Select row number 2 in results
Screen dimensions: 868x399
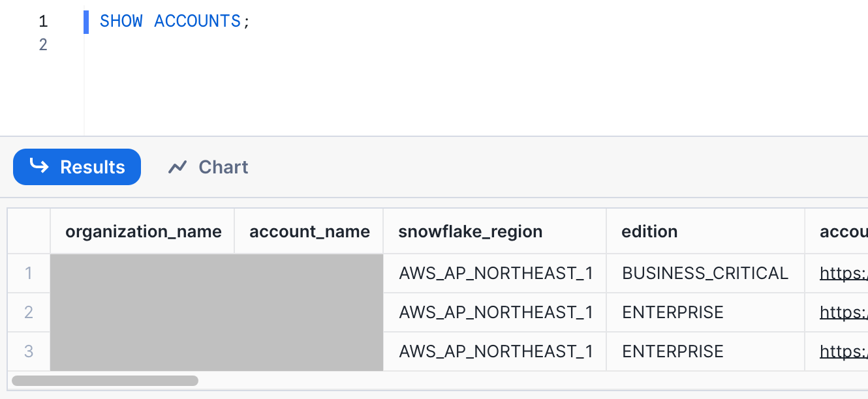pyautogui.click(x=29, y=312)
